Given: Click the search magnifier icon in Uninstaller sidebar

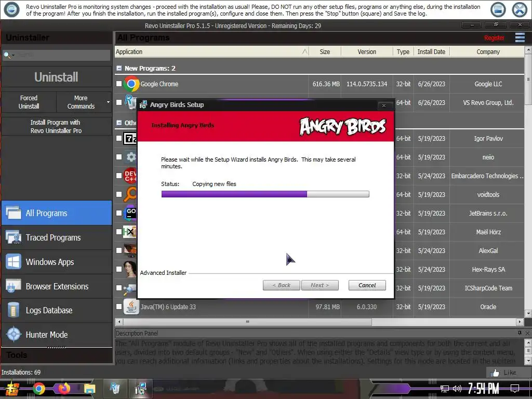Looking at the screenshot, I should 7,55.
